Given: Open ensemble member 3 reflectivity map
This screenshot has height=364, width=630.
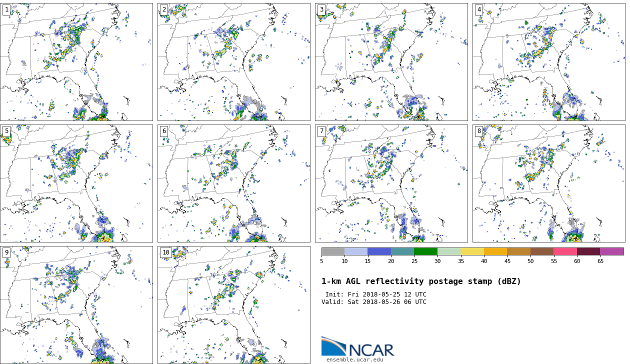Looking at the screenshot, I should pyautogui.click(x=391, y=61).
